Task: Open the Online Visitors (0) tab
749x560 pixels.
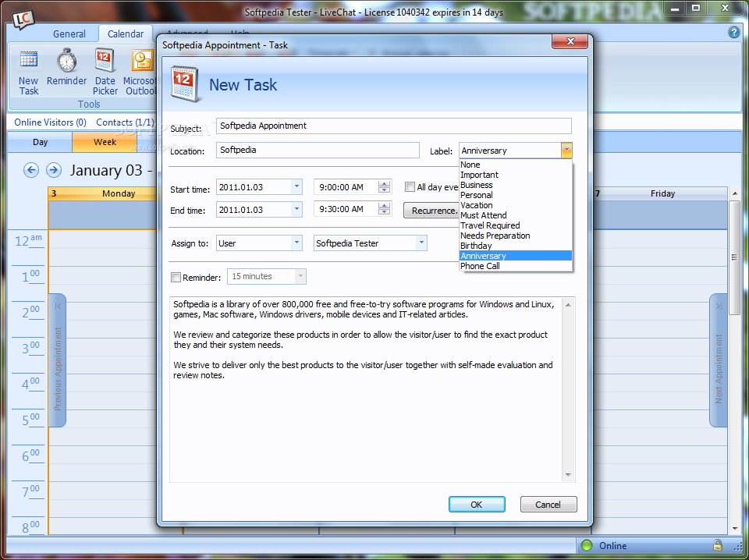Action: [50, 122]
